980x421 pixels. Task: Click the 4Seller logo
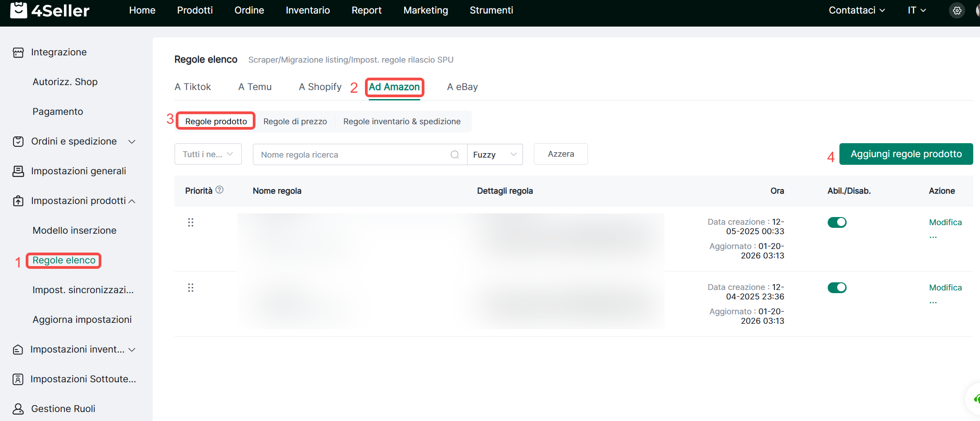pyautogui.click(x=50, y=10)
